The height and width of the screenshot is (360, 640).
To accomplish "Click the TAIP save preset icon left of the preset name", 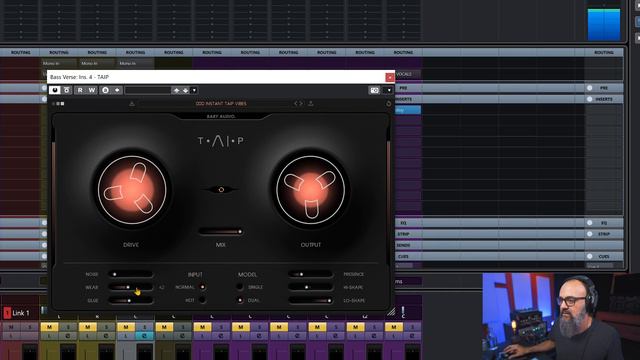I will [132, 104].
